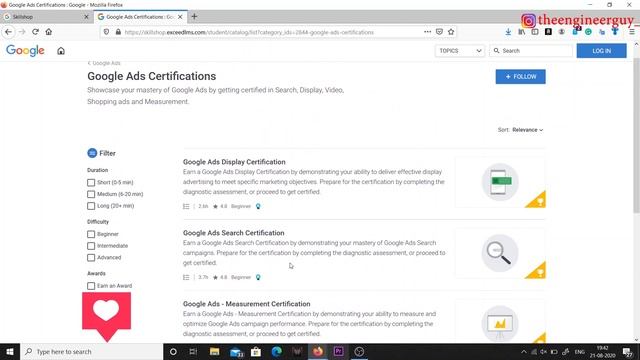Image resolution: width=640 pixels, height=360 pixels.
Task: Open a new browser tab with the plus icon
Action: pyautogui.click(x=194, y=17)
